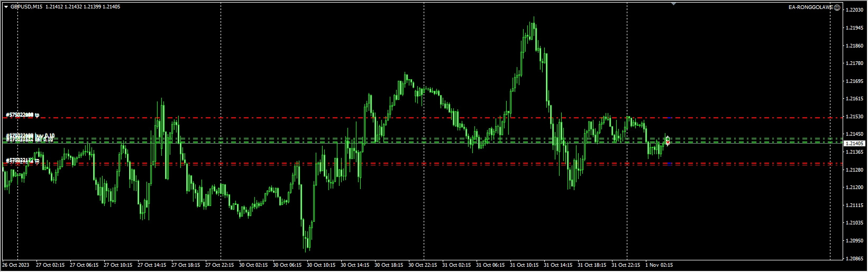Open the one-click trading arrow beside GBPUSD

tap(6, 7)
